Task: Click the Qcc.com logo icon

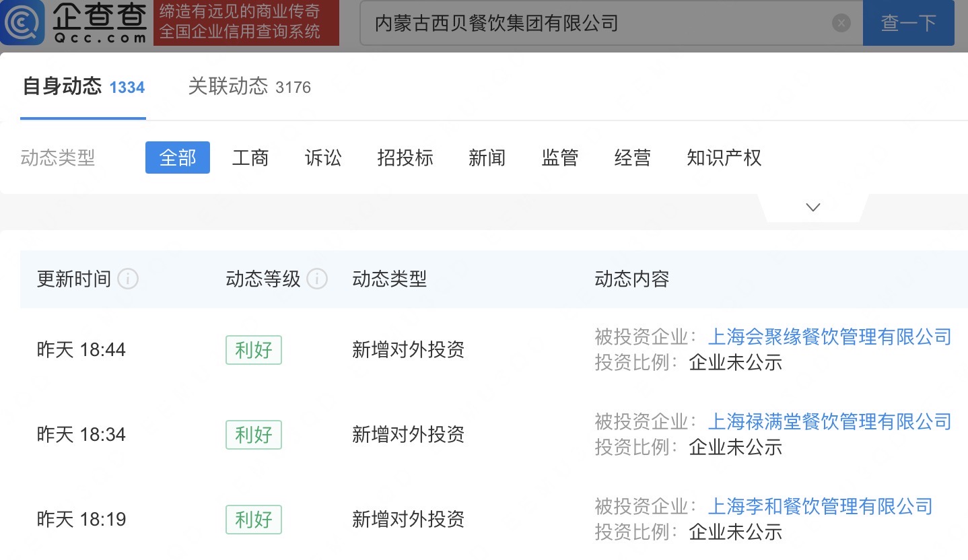Action: (x=24, y=22)
